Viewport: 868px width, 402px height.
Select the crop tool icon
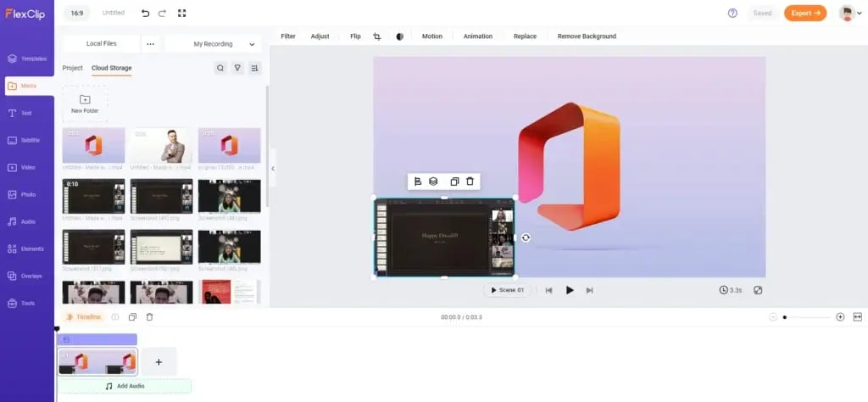(x=377, y=36)
